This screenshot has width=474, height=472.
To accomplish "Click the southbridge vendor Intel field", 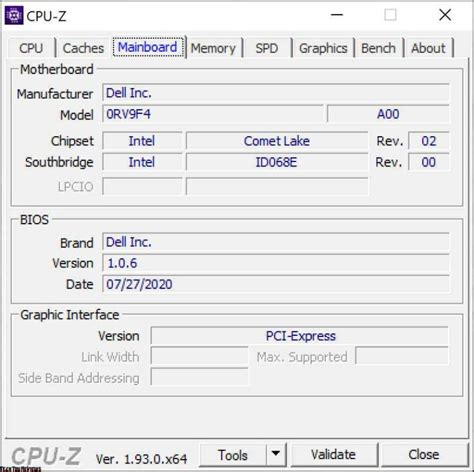I will tap(142, 162).
